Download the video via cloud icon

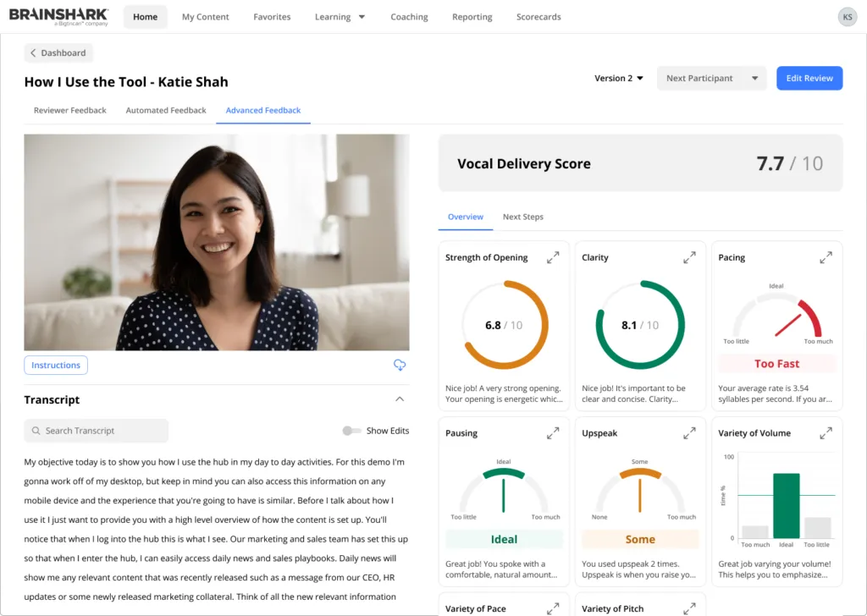400,365
